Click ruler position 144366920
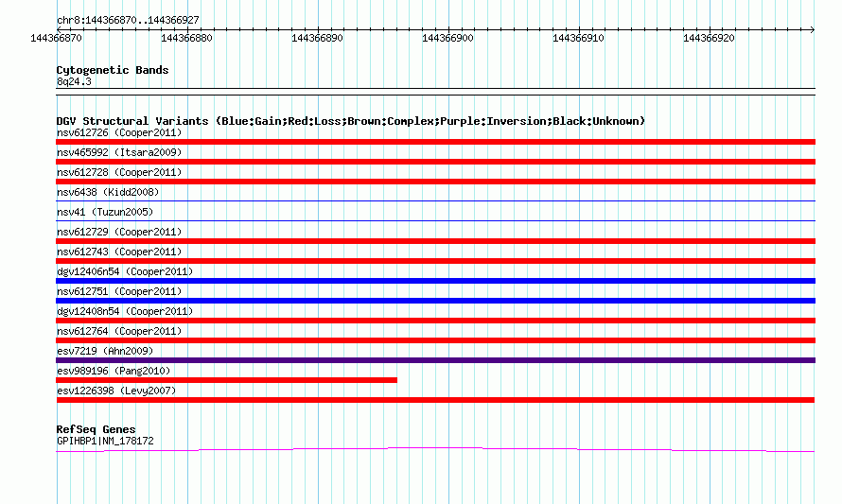This screenshot has width=842, height=504. (x=709, y=38)
